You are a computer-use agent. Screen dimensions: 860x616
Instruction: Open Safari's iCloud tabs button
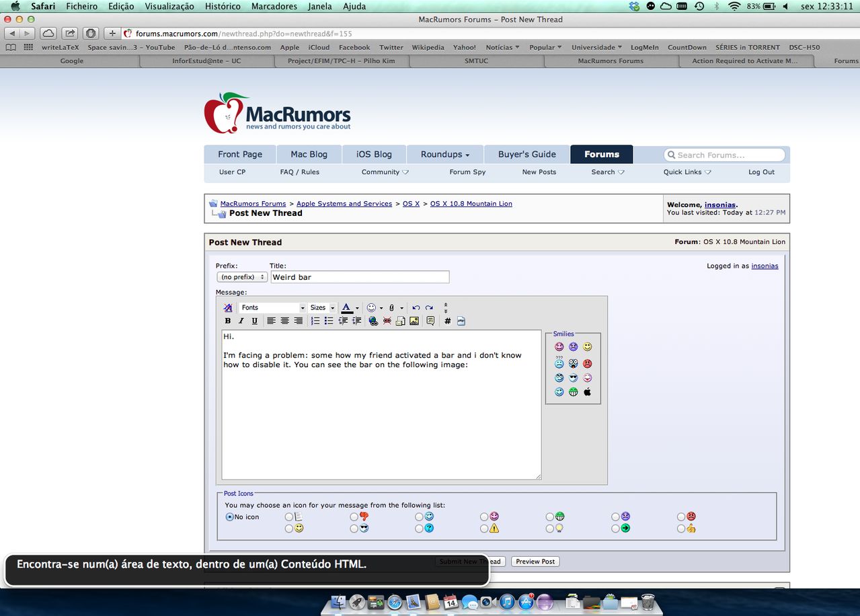click(48, 33)
